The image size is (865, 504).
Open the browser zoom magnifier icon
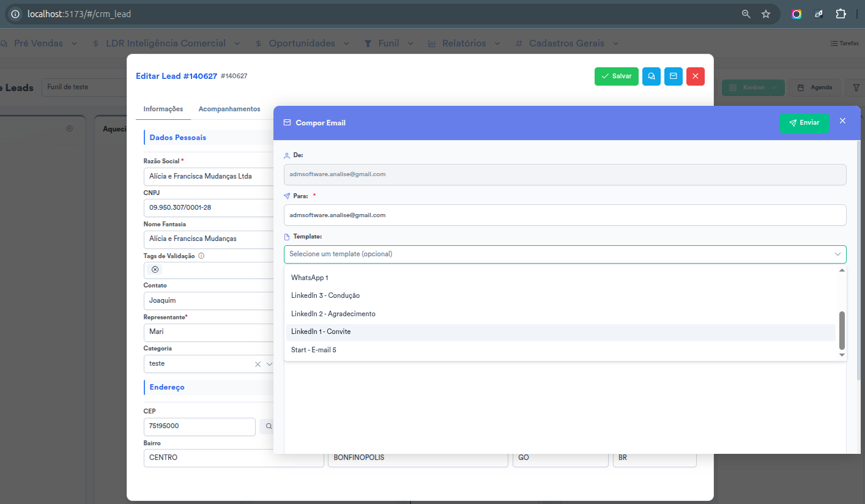[746, 13]
